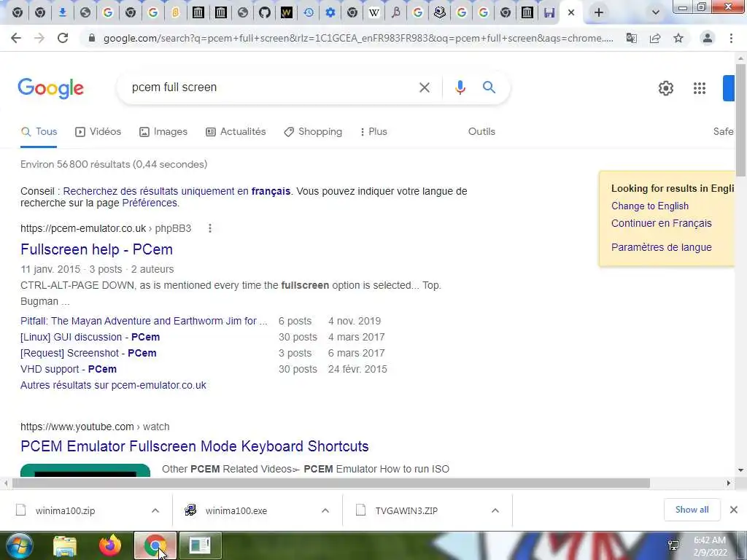This screenshot has height=560, width=747.
Task: Start voice search with microphone icon
Action: click(x=460, y=87)
